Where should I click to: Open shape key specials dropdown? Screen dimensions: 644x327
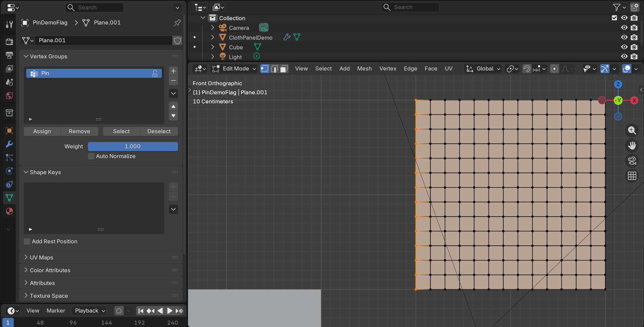click(x=173, y=209)
